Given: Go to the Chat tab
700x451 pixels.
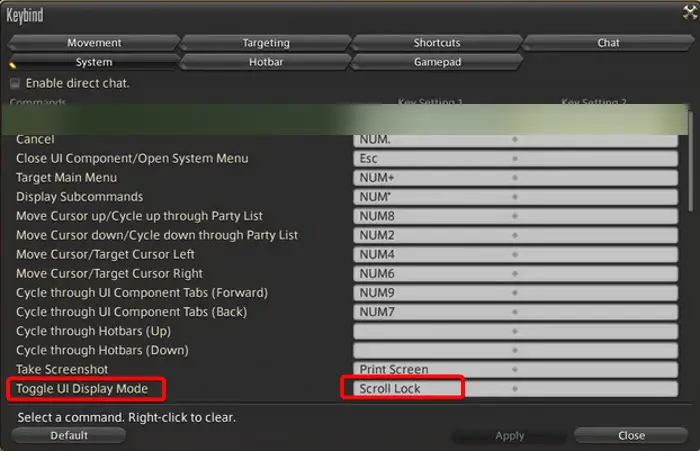Looking at the screenshot, I should pos(608,43).
